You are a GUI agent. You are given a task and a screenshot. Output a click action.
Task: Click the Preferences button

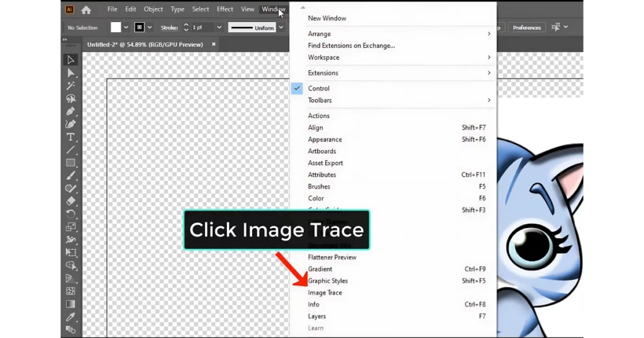click(x=526, y=28)
